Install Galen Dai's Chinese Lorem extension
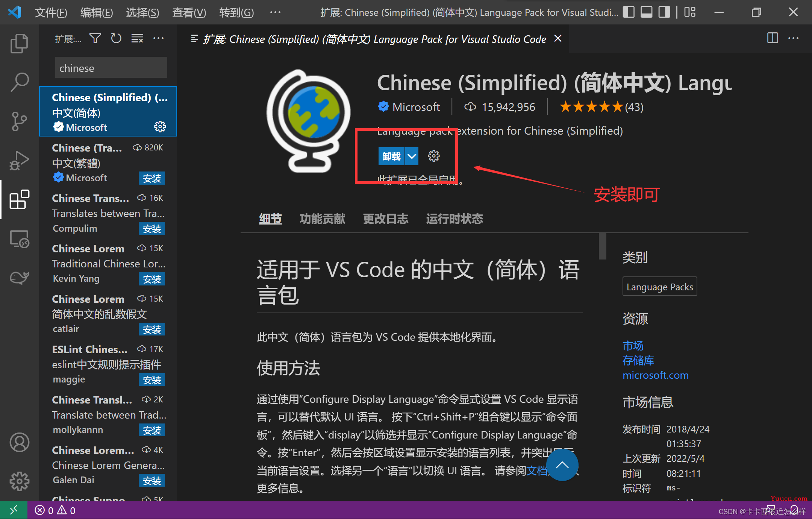Screen dimensions: 812x519 pos(152,481)
